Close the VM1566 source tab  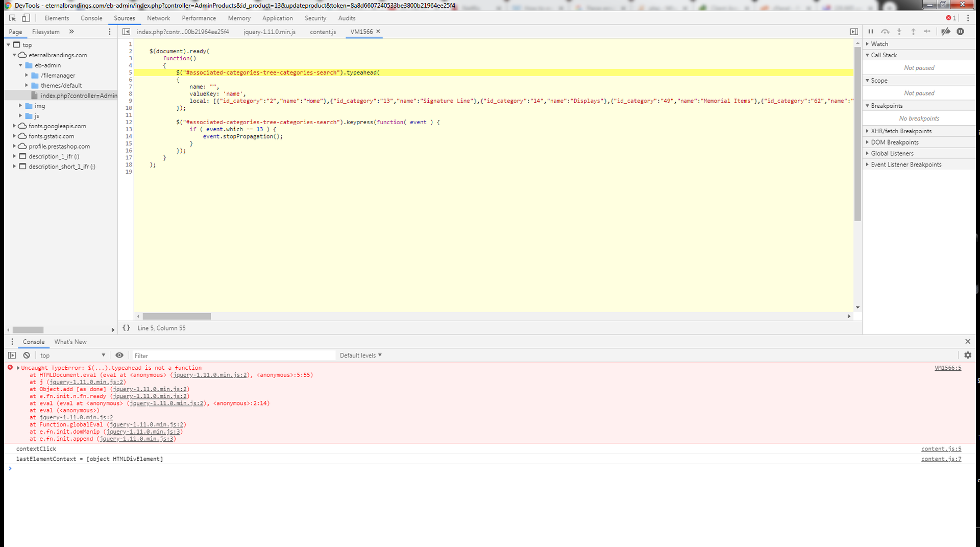click(x=378, y=32)
